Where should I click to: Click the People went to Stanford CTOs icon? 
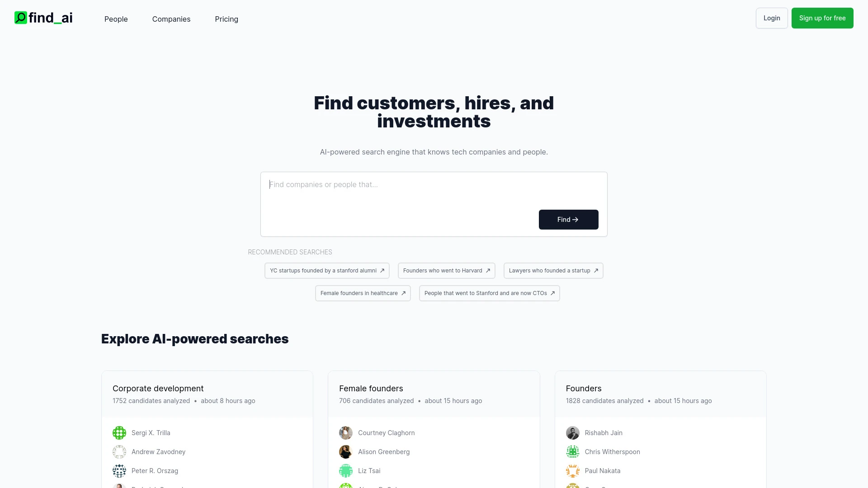point(552,292)
